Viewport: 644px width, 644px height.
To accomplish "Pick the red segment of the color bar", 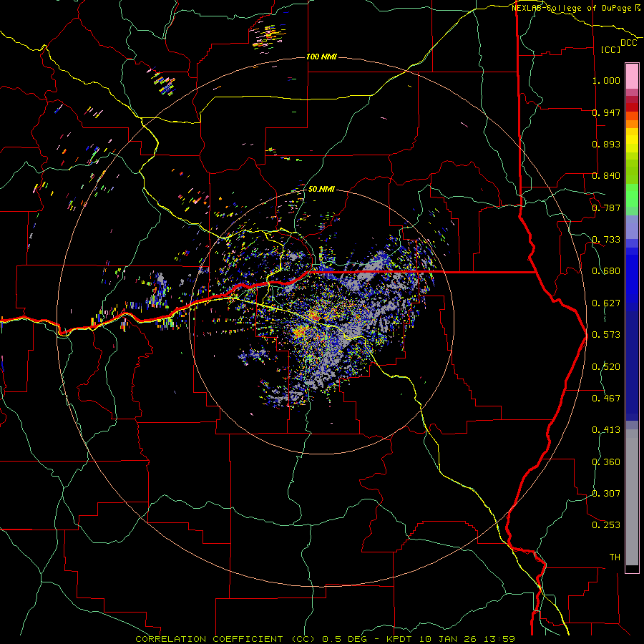I will coord(632,107).
